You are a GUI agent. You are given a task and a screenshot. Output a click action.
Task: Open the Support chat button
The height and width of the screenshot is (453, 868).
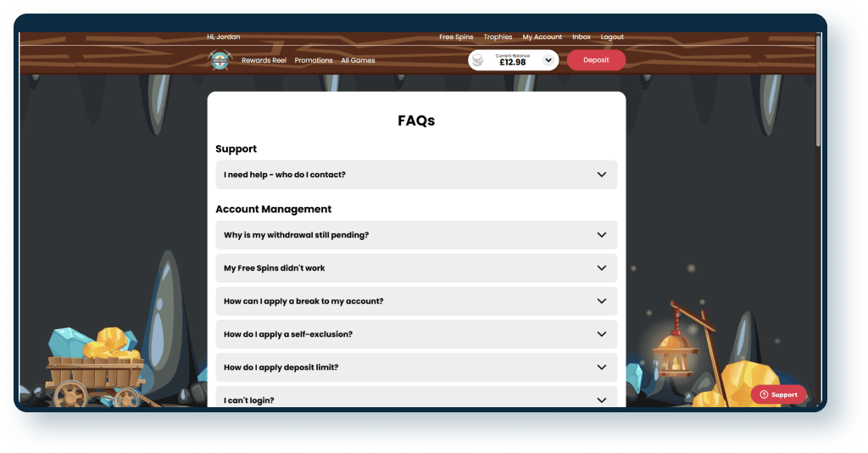click(778, 394)
